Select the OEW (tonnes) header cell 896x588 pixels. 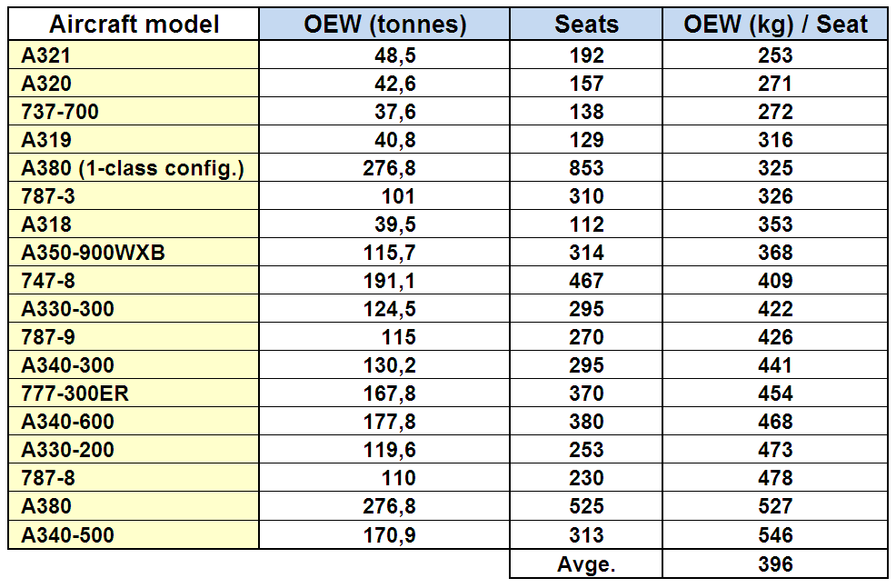[384, 25]
